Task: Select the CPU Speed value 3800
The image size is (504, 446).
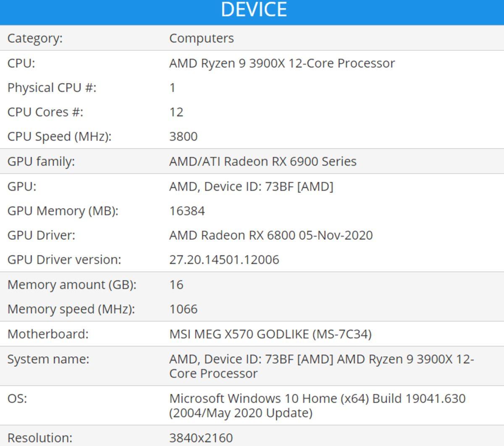Action: [184, 136]
